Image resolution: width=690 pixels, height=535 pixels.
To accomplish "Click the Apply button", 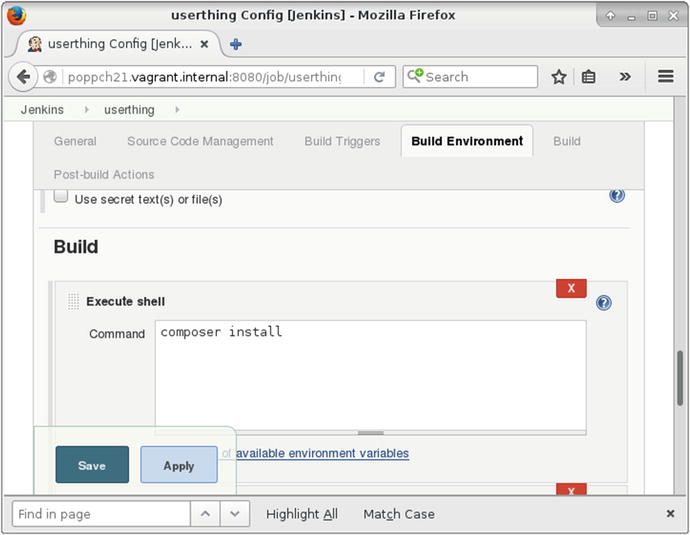I will click(179, 465).
